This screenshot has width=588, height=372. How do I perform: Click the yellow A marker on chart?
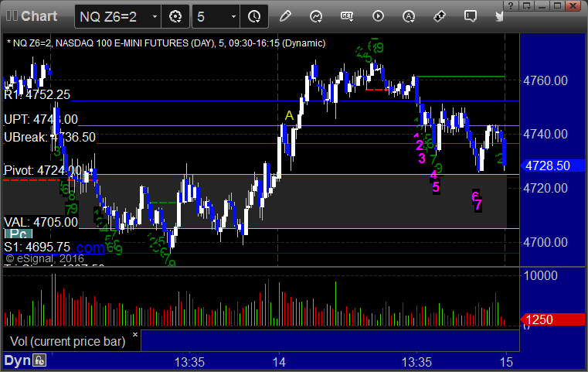pos(289,115)
